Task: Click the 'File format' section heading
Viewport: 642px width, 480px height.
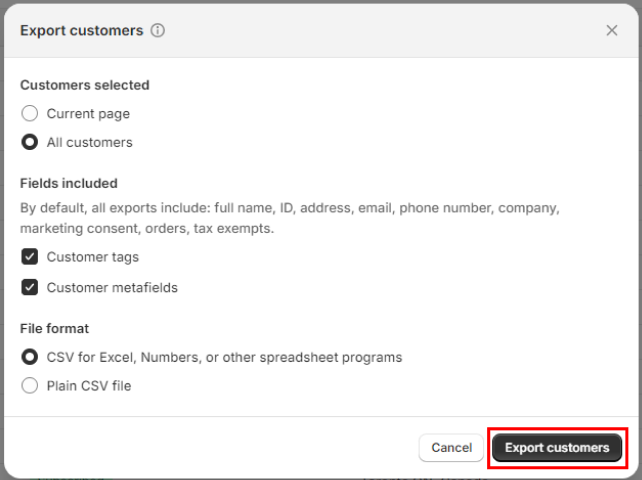Action: click(x=55, y=328)
